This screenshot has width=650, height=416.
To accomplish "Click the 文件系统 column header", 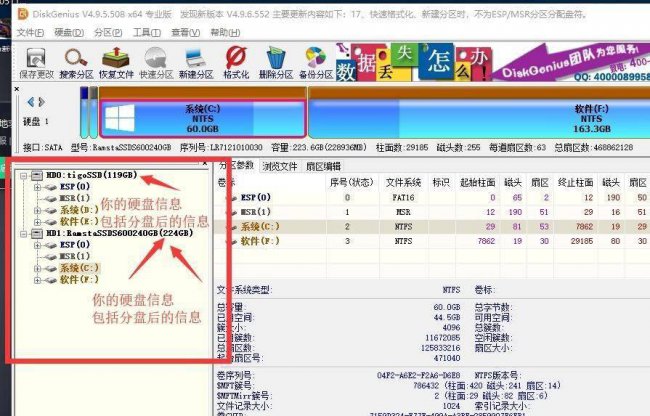I will tap(403, 182).
